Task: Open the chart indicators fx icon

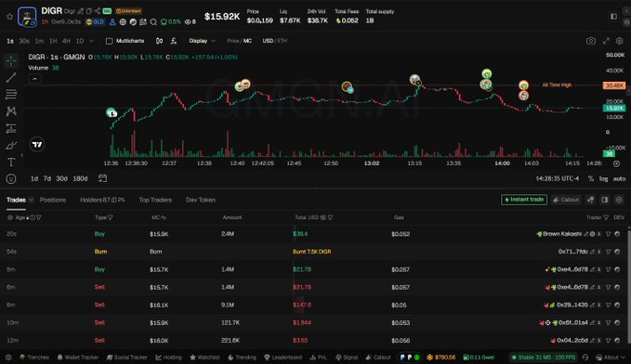Action: (174, 41)
